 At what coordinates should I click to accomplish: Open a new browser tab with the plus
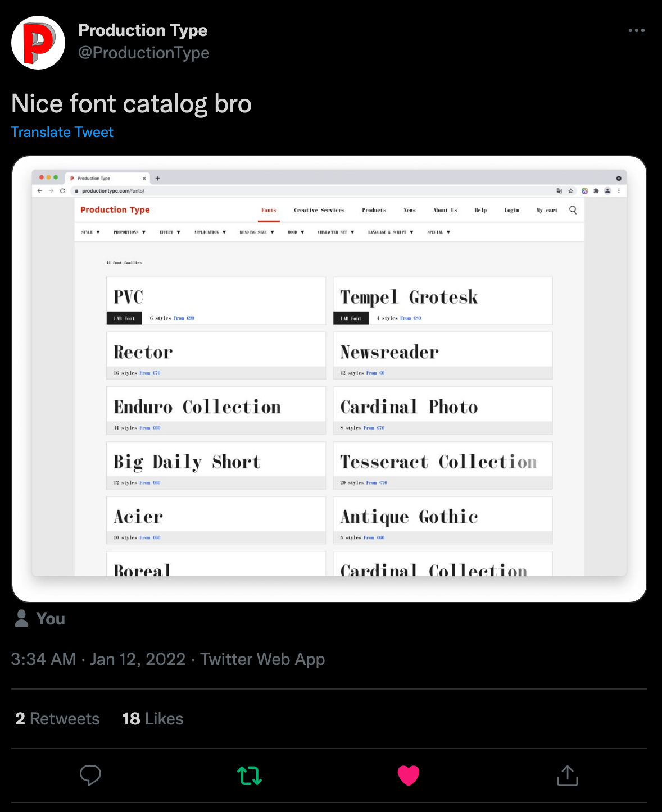tap(158, 179)
